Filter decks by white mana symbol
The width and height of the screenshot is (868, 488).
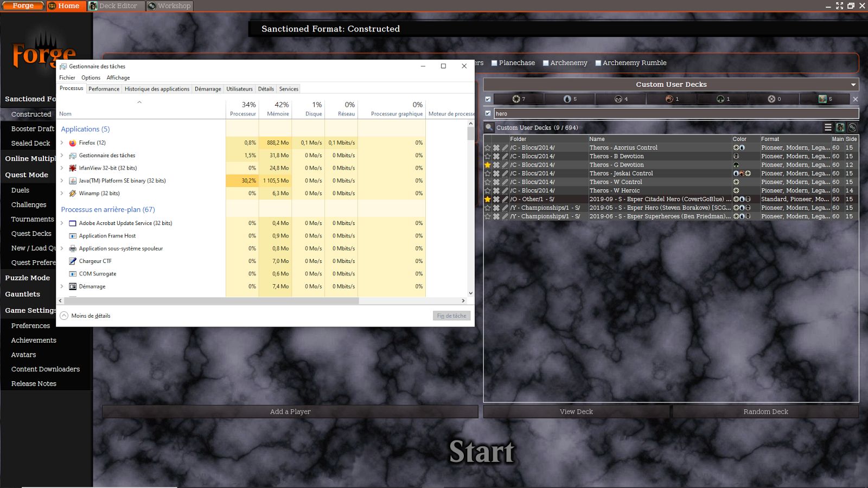[519, 99]
